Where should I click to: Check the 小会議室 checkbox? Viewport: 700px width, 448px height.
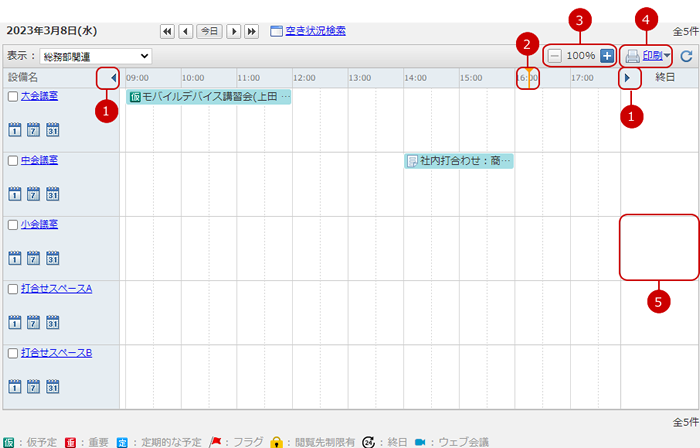coord(13,225)
